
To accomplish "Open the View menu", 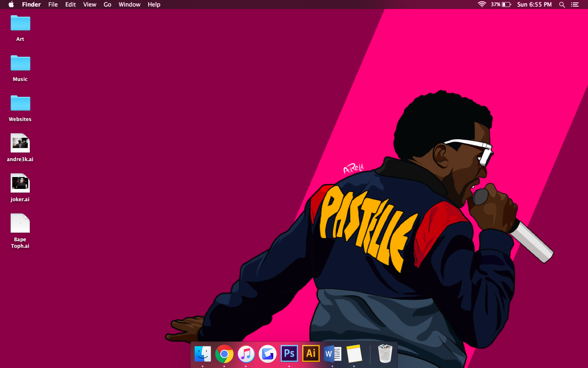I will tap(90, 4).
